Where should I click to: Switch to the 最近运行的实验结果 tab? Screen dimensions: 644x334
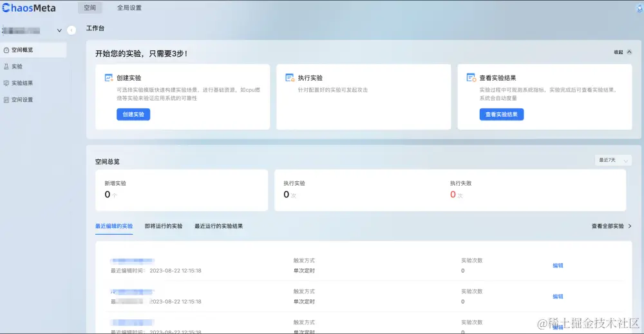click(x=219, y=226)
